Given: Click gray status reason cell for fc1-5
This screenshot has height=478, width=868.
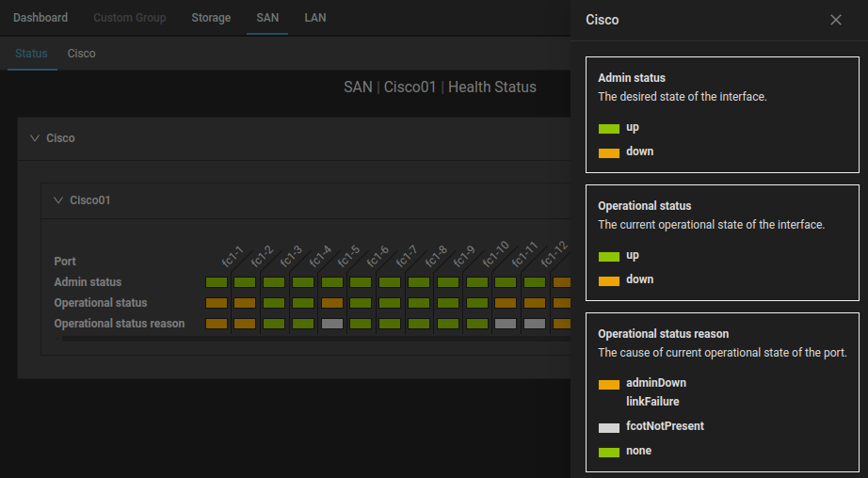Looking at the screenshot, I should [x=331, y=324].
